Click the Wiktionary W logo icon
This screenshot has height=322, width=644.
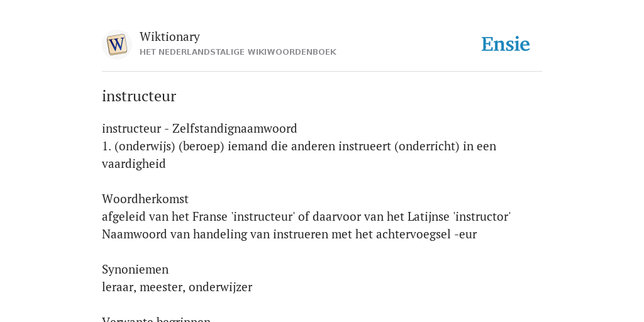(117, 45)
